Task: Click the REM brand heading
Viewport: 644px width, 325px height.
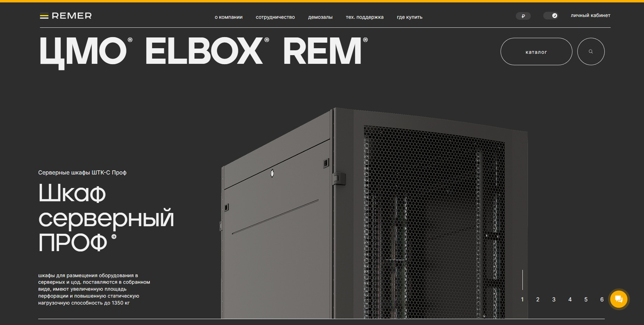Action: 325,51
